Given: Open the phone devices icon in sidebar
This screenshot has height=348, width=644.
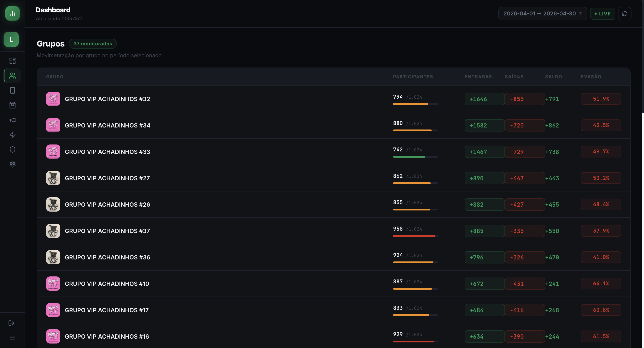Looking at the screenshot, I should (x=12, y=90).
